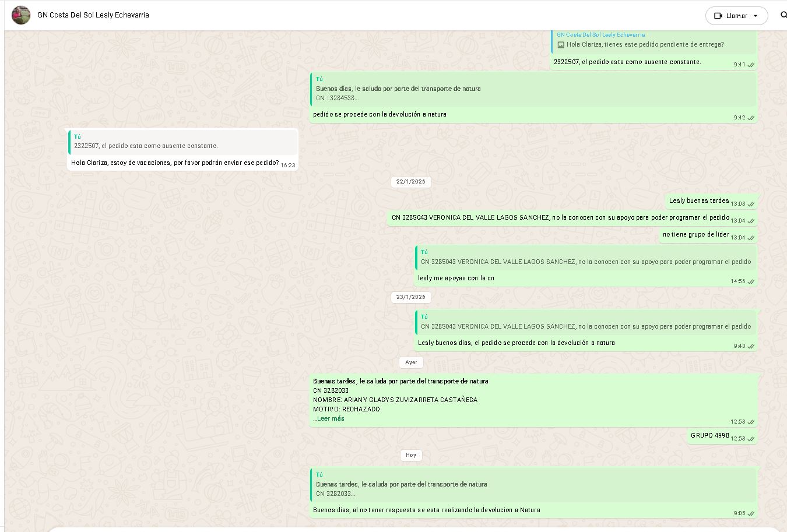The height and width of the screenshot is (532, 787).
Task: Click the received 'estoy de vacaciones' message bubble
Action: point(175,163)
